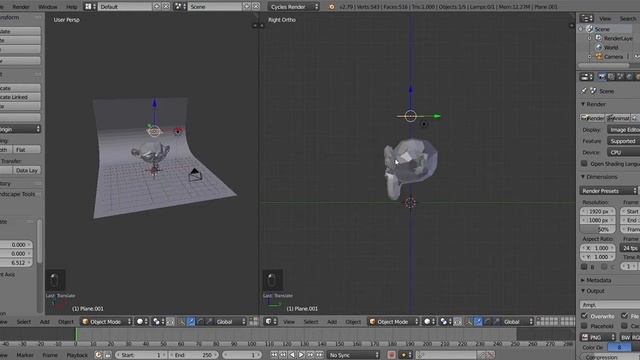Toggle scale manipulator icon in left viewport header

[209, 322]
